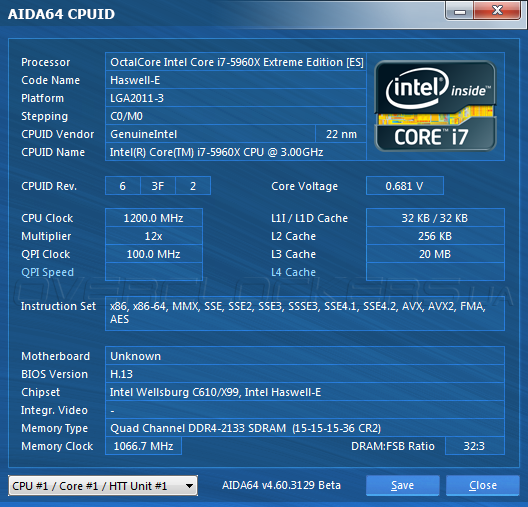Click the Save button
This screenshot has height=507, width=528.
click(402, 485)
